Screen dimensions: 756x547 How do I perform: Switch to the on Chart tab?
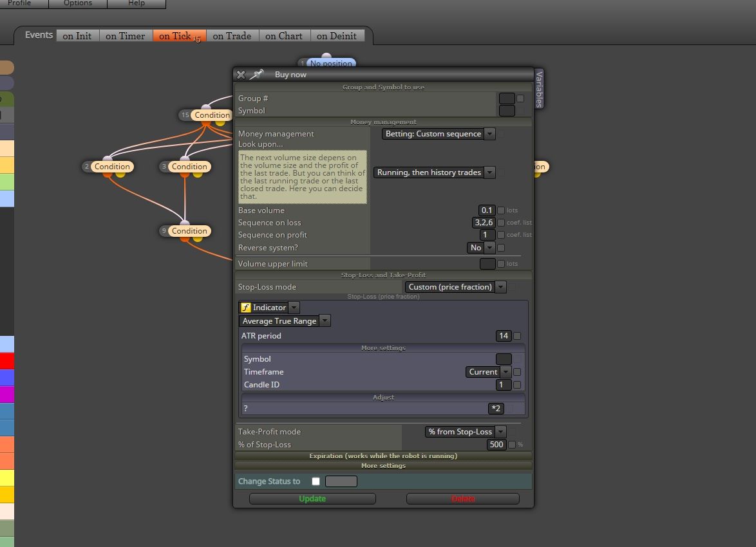click(284, 36)
